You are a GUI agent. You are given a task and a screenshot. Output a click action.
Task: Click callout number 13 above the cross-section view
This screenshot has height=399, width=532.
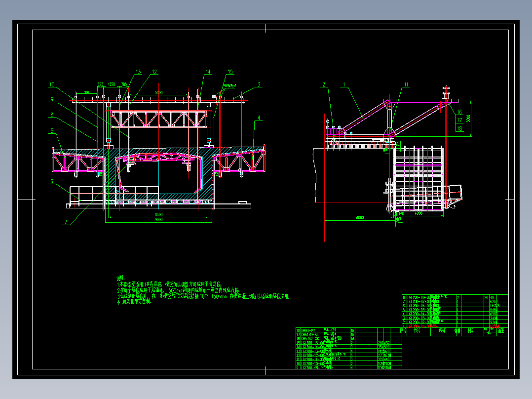coord(138,72)
